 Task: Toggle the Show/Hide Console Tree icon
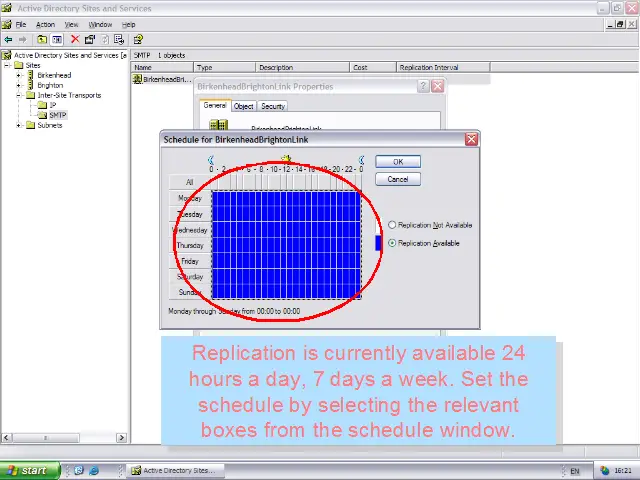point(56,39)
